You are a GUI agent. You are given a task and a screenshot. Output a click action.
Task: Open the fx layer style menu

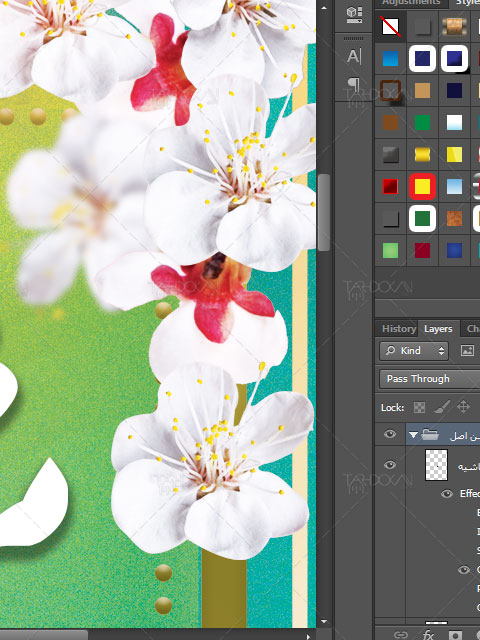coord(428,635)
